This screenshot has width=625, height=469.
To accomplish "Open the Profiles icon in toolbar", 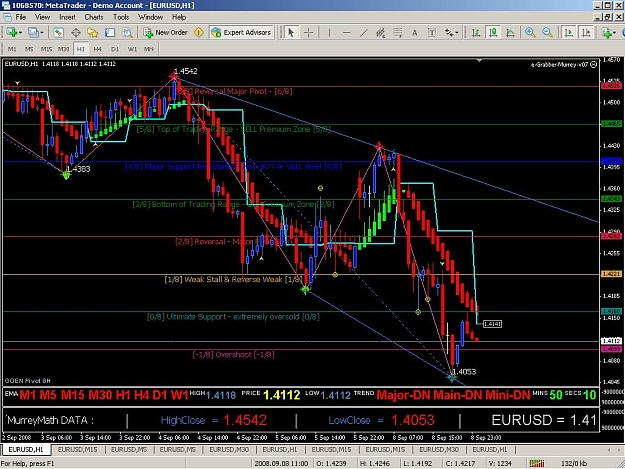I will [33, 32].
